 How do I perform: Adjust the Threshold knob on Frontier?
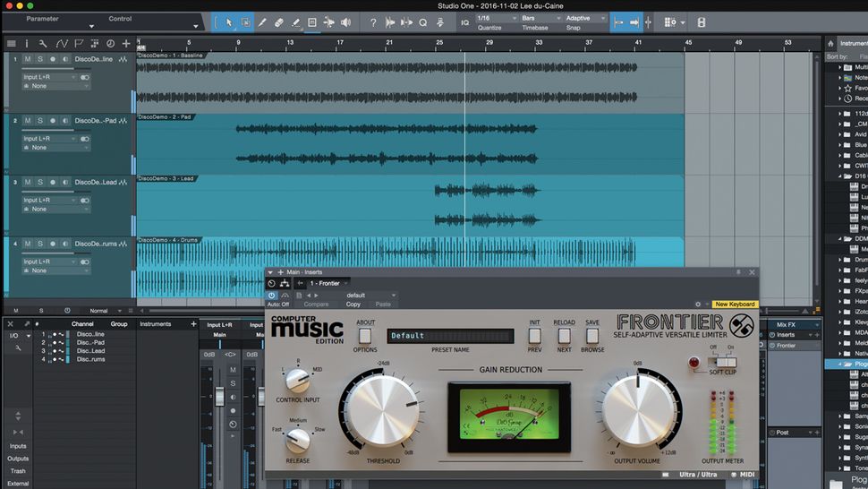[x=382, y=410]
